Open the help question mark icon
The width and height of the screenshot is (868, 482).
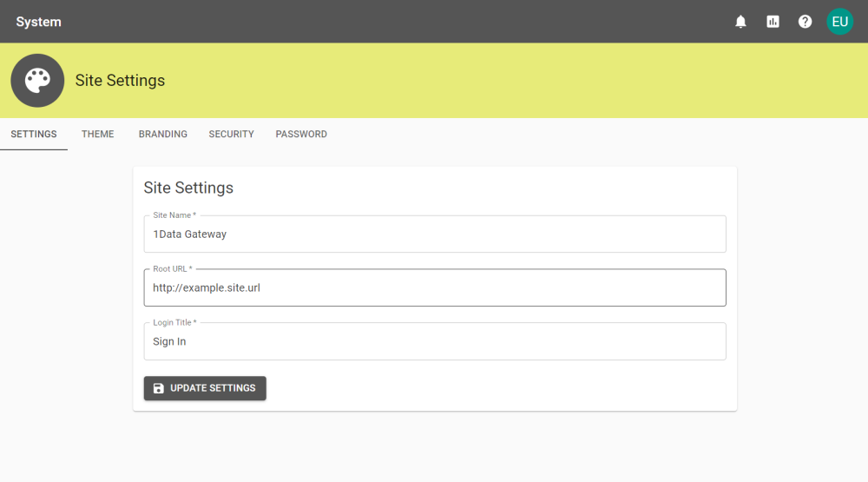(x=805, y=22)
